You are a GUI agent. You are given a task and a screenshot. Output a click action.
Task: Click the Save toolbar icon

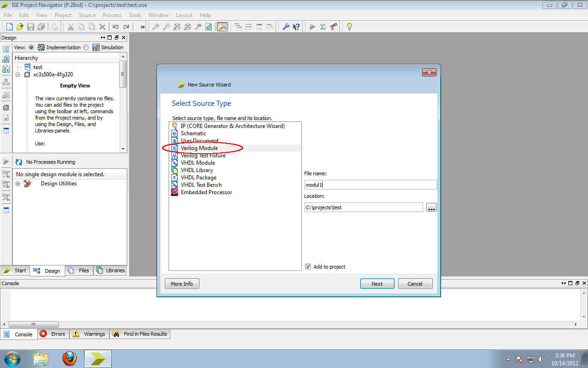[x=31, y=26]
